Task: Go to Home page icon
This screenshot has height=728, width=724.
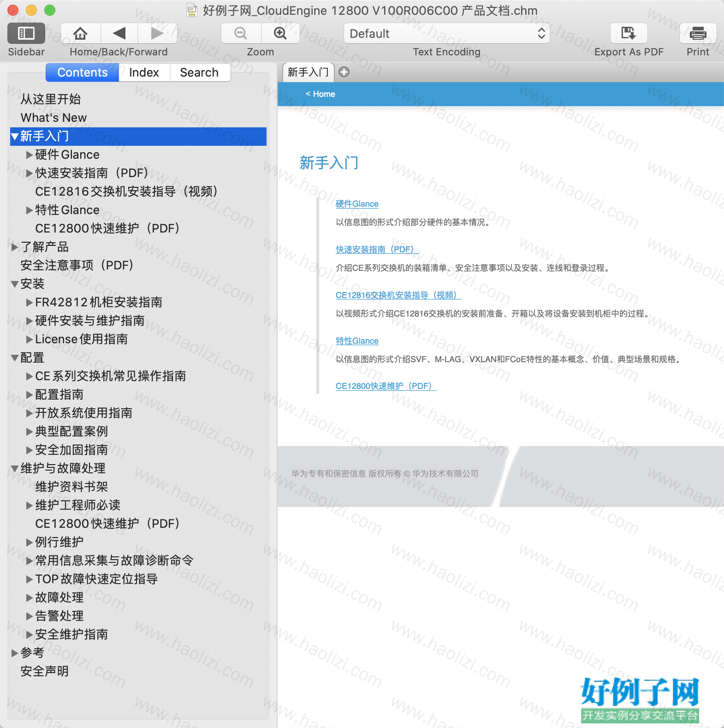Action: pyautogui.click(x=80, y=33)
